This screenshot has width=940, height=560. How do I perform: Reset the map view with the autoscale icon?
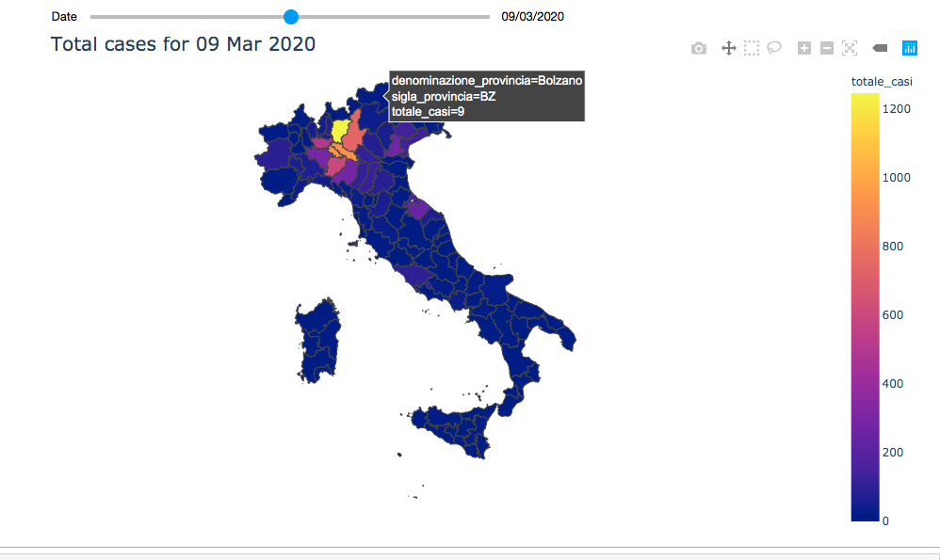850,48
